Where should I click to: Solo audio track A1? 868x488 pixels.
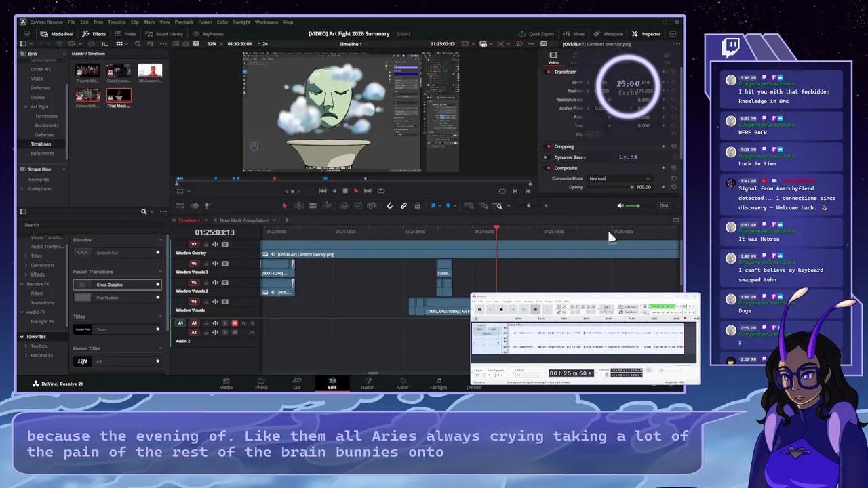pyautogui.click(x=225, y=323)
